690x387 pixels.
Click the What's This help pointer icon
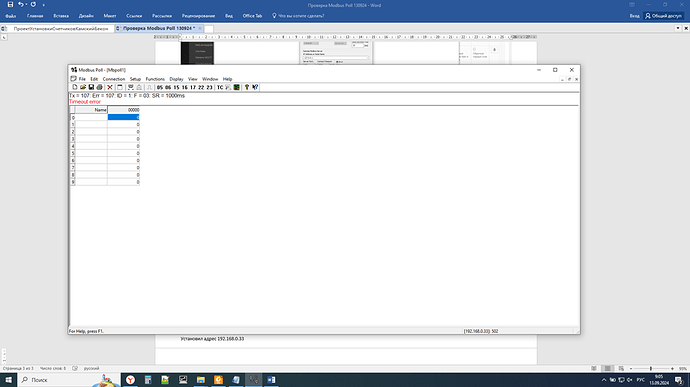255,87
